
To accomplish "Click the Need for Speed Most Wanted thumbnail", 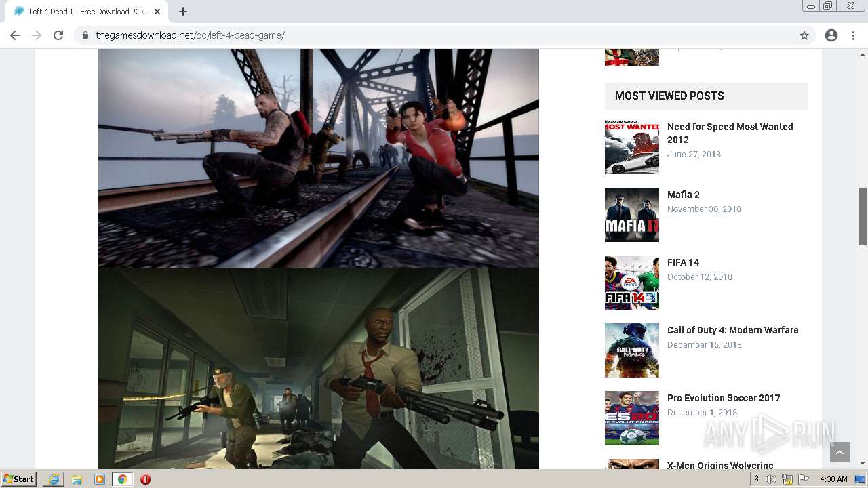I will 632,147.
